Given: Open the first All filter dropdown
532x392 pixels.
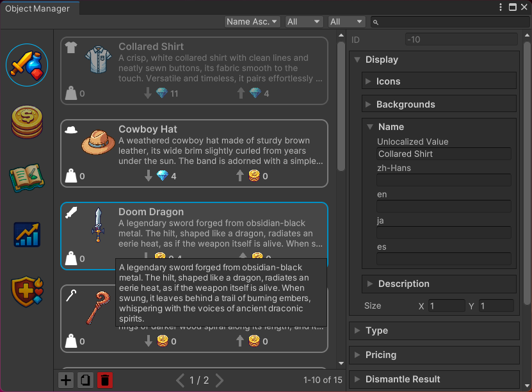Looking at the screenshot, I should click(303, 22).
